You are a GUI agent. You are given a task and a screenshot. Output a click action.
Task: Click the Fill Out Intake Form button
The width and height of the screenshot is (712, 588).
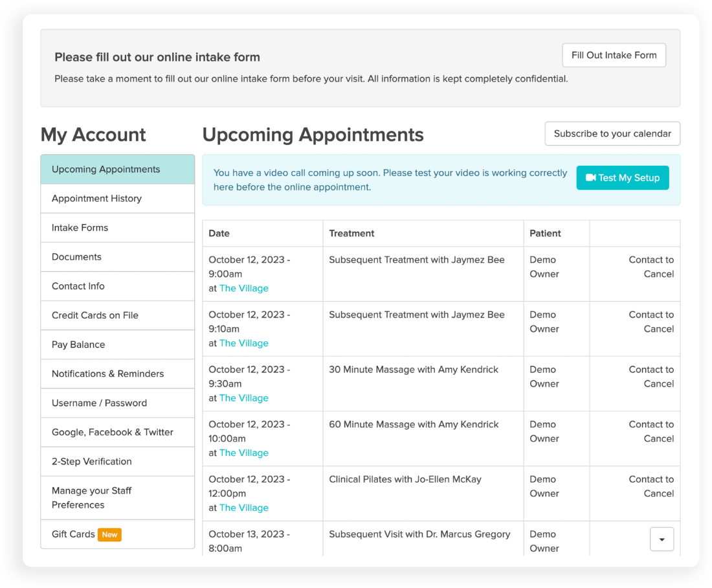click(614, 55)
